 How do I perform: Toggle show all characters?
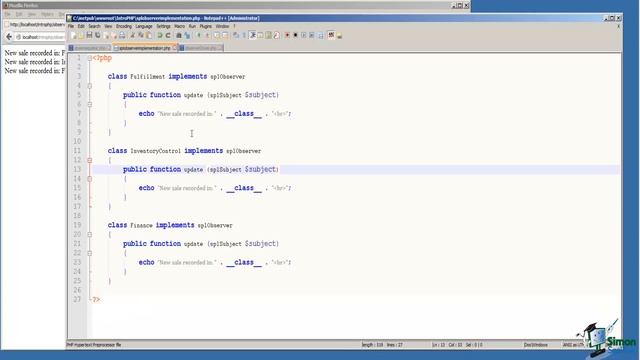(244, 36)
